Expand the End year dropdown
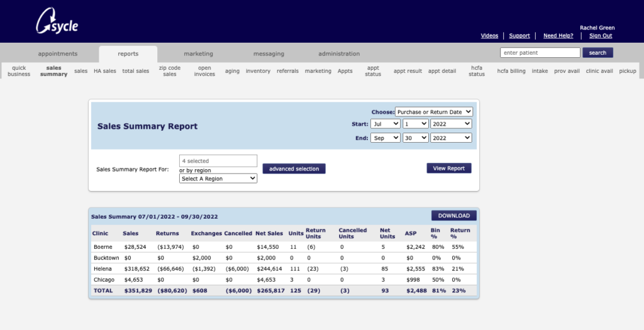This screenshot has width=644, height=330. click(451, 138)
